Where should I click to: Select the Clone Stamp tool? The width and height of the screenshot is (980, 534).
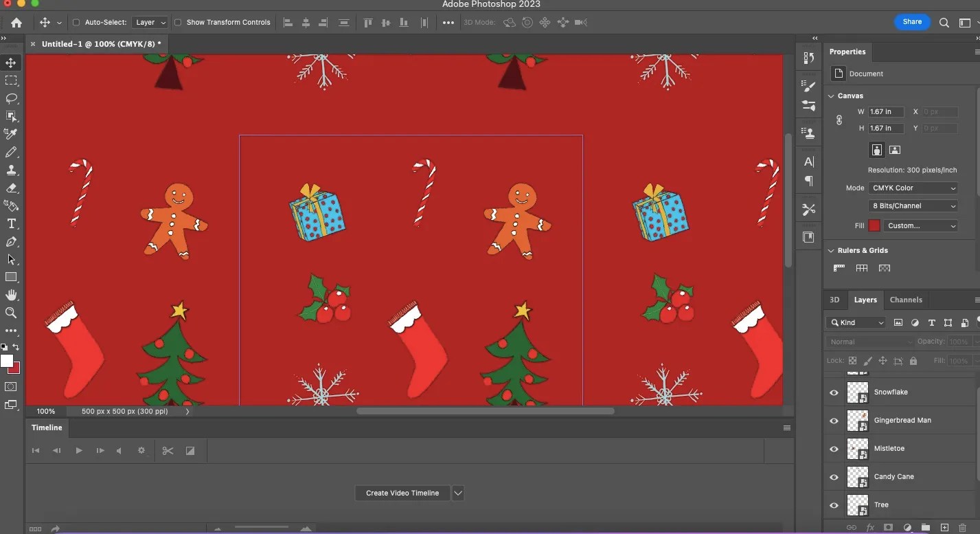coord(11,170)
